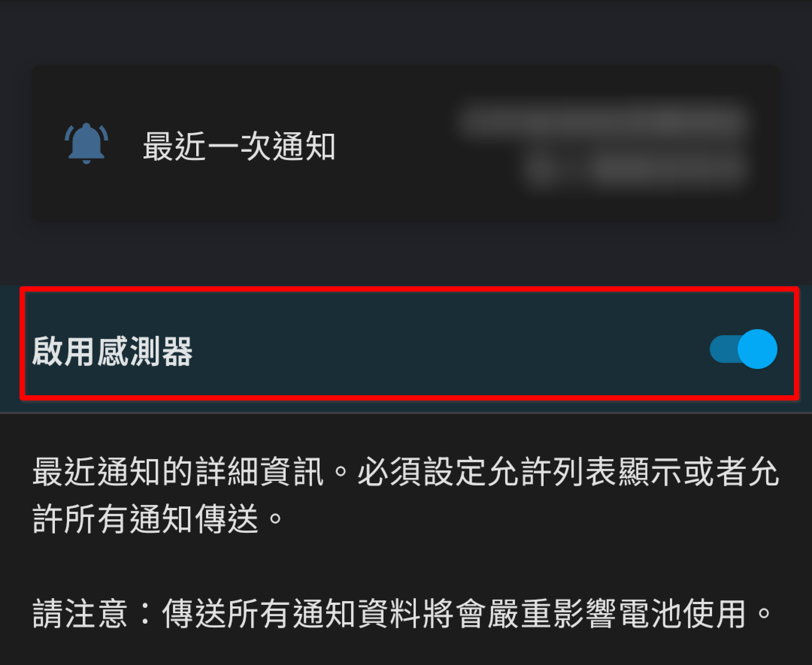
Task: Toggle the 啟用感測器 switch
Action: [743, 349]
